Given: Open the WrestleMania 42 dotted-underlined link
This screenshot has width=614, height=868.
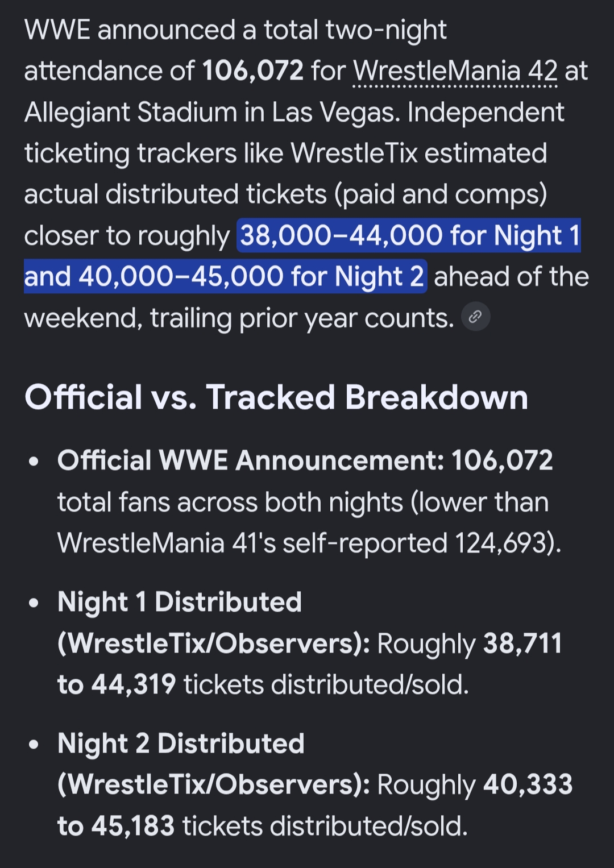Looking at the screenshot, I should 455,72.
